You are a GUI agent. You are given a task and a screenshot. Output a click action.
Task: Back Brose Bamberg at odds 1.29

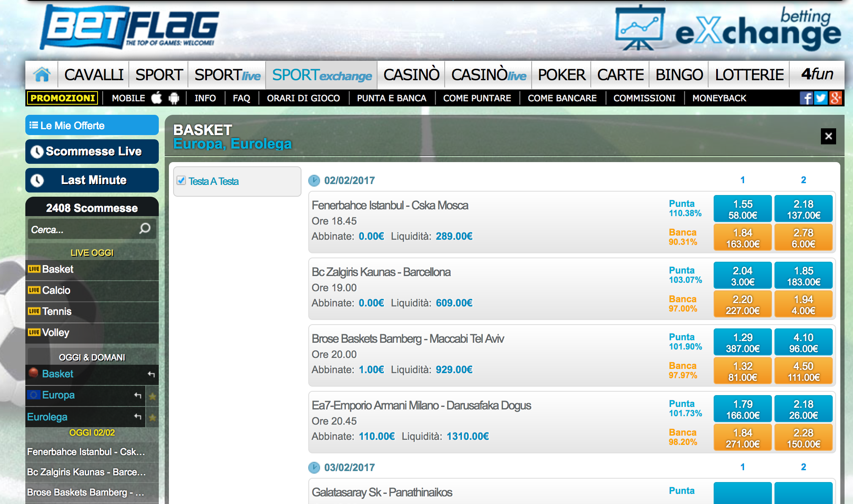[x=742, y=342]
